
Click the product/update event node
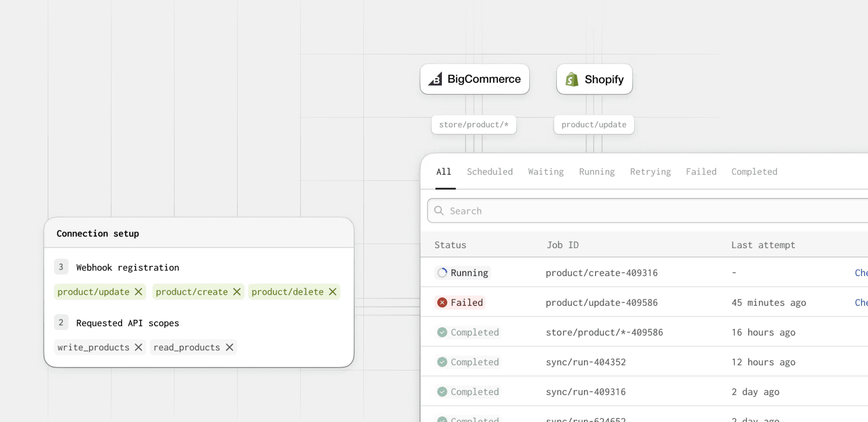594,125
